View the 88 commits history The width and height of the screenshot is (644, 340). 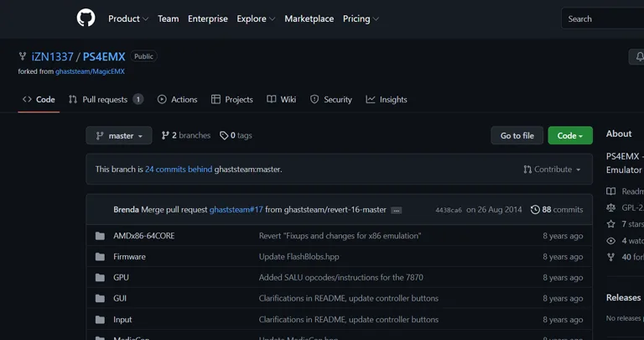click(557, 210)
